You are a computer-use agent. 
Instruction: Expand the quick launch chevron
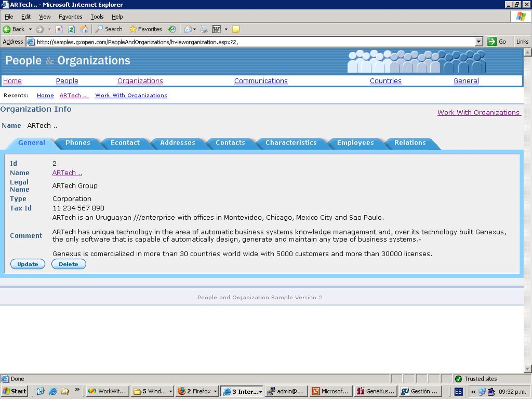pos(77,389)
